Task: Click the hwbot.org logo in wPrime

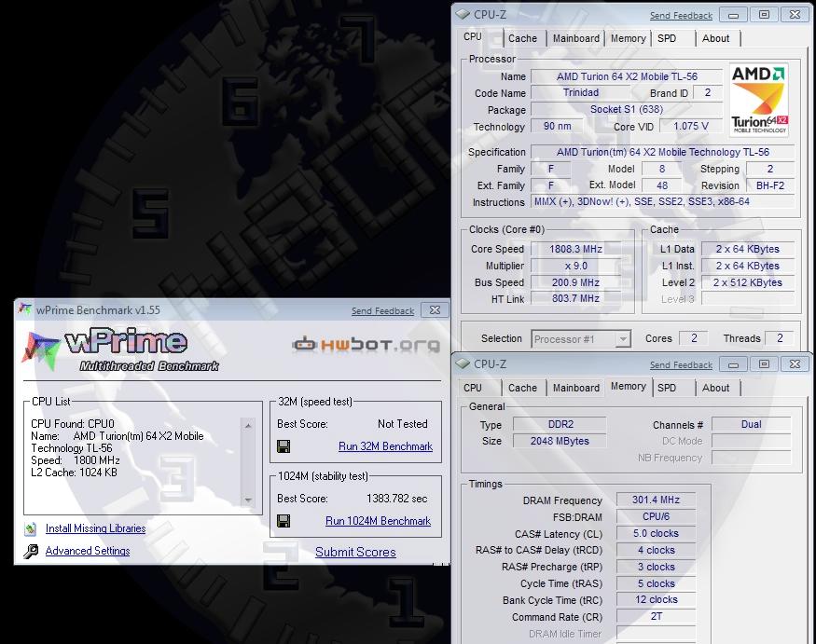Action: pyautogui.click(x=366, y=344)
